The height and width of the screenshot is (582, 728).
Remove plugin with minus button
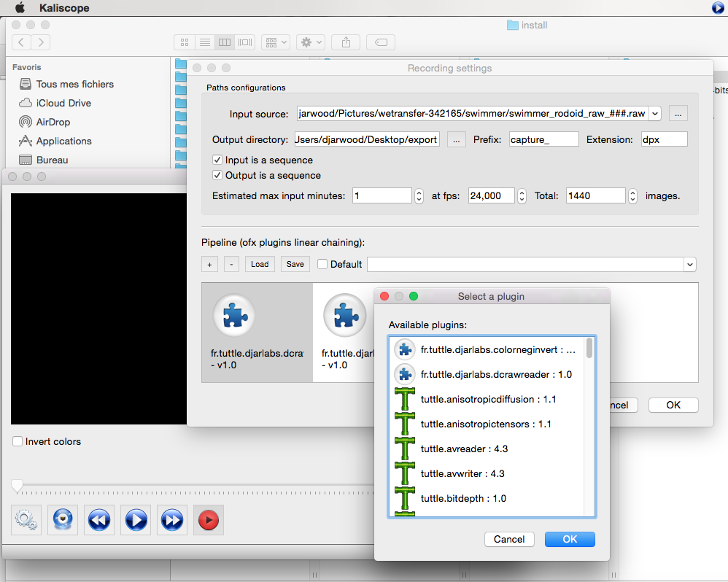[231, 264]
